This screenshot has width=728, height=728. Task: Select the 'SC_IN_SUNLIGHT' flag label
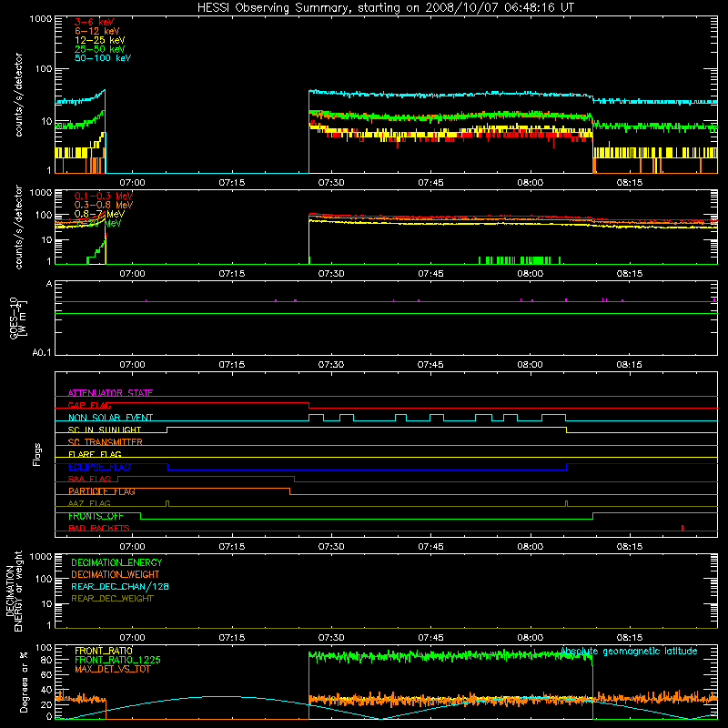coord(105,430)
